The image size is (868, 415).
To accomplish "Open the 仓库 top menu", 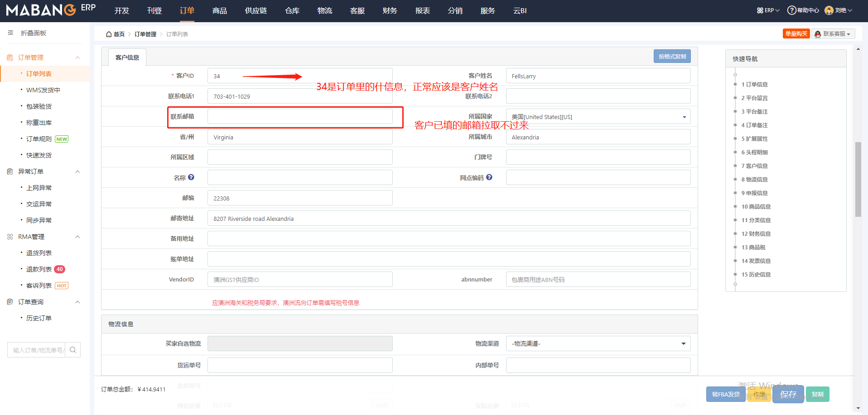I will click(x=292, y=10).
